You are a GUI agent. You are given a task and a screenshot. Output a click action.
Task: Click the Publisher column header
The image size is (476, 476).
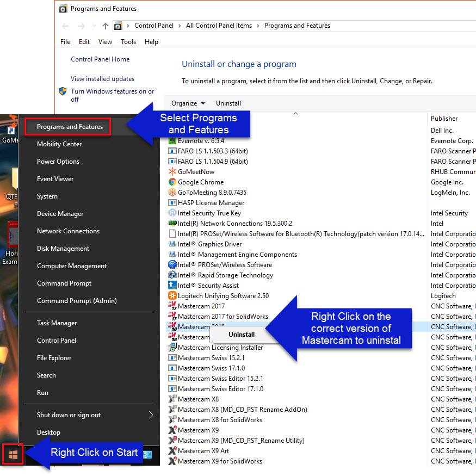click(444, 119)
